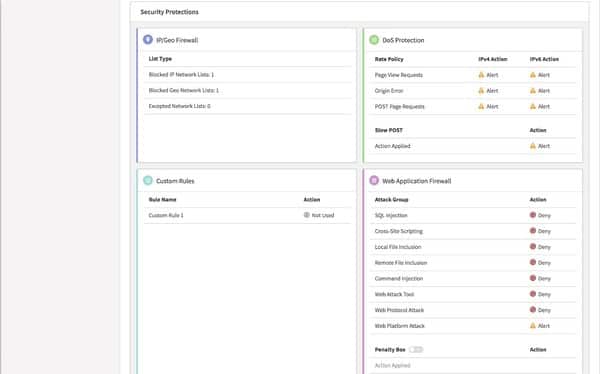Click Slow POST Action Applied alert icon

[533, 145]
